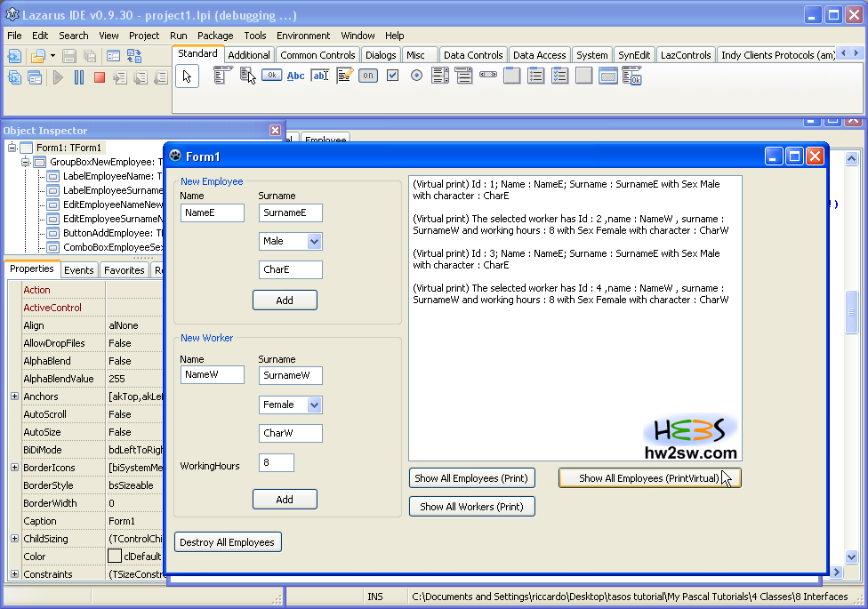This screenshot has height=609, width=868.
Task: Expand the Constraints property
Action: pos(15,574)
